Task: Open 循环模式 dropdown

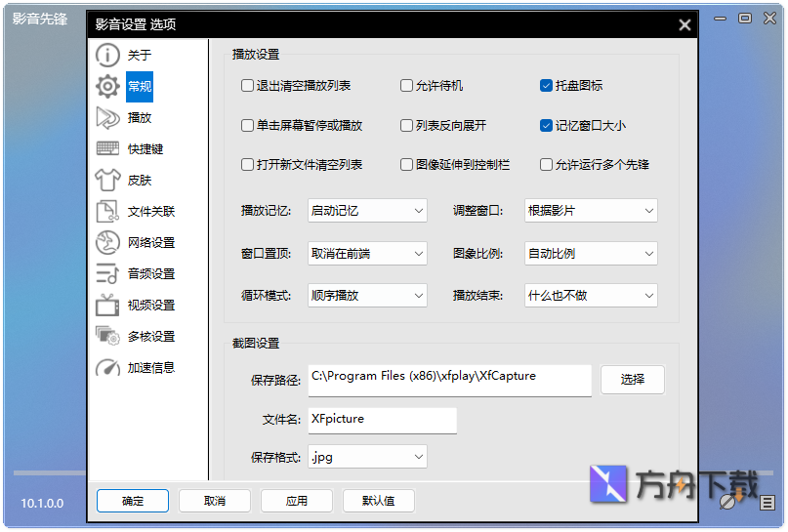Action: [x=367, y=296]
